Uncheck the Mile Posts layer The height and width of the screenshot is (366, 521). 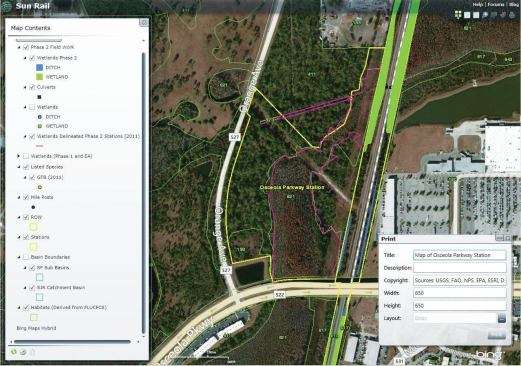[x=26, y=197]
